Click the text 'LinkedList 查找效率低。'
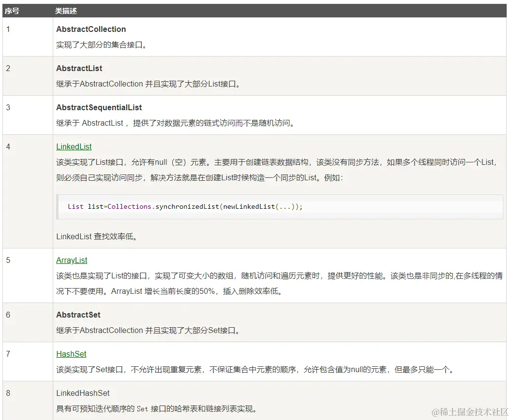The image size is (512, 420). point(97,236)
